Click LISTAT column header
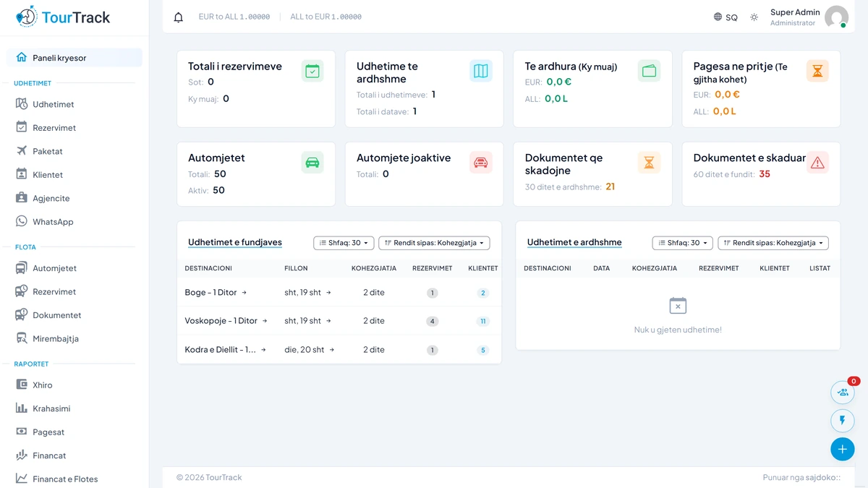Viewport: 868px width, 488px height. click(820, 268)
